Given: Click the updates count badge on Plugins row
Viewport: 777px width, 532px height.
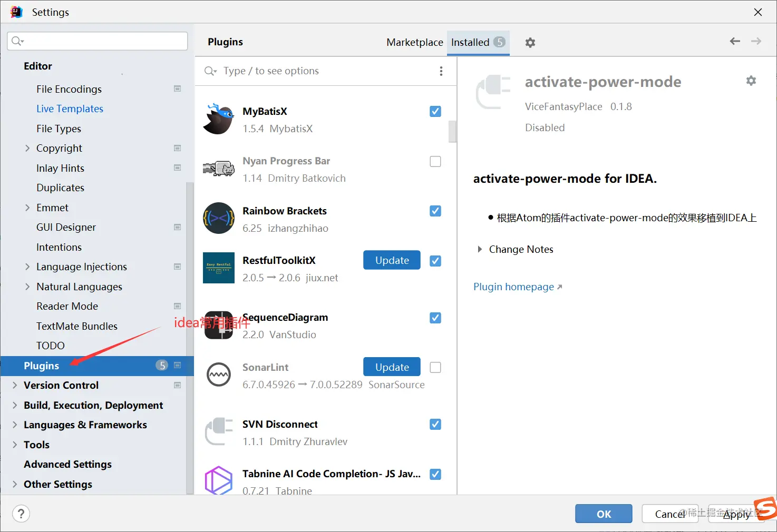Looking at the screenshot, I should [x=162, y=365].
